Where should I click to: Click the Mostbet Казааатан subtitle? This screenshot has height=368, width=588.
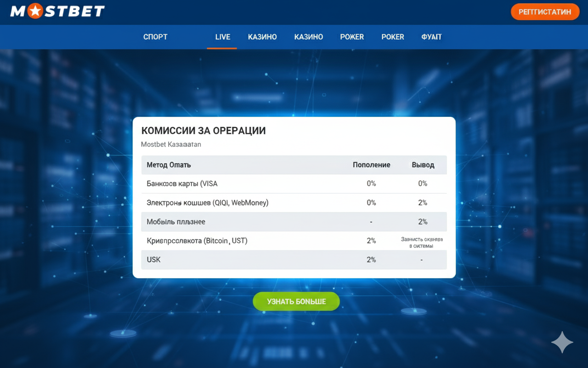[171, 144]
